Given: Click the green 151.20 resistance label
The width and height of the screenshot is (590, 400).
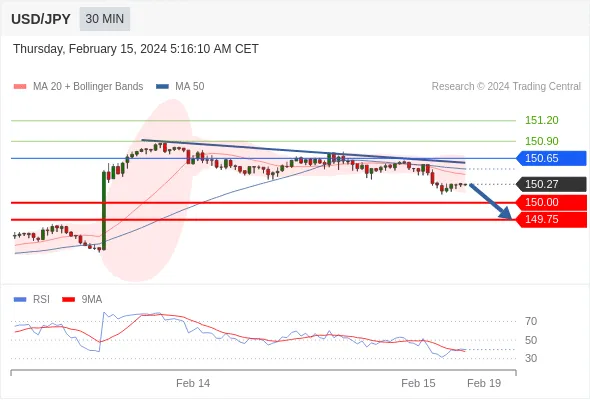Looking at the screenshot, I should 541,120.
